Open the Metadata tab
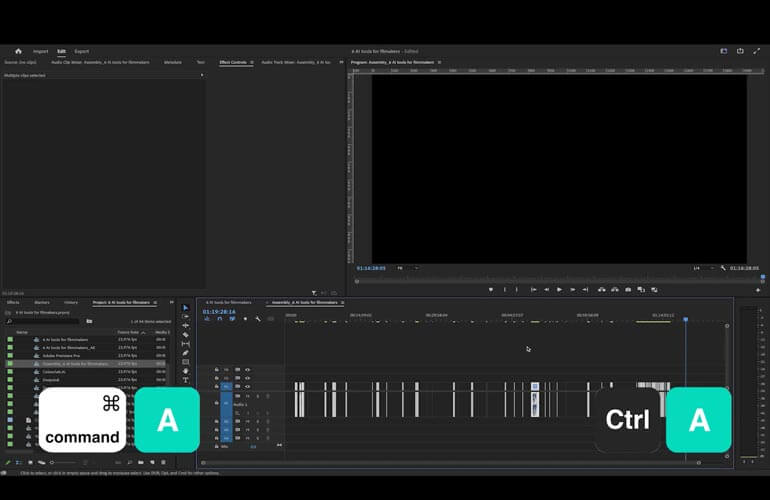The height and width of the screenshot is (500, 770). [x=173, y=62]
